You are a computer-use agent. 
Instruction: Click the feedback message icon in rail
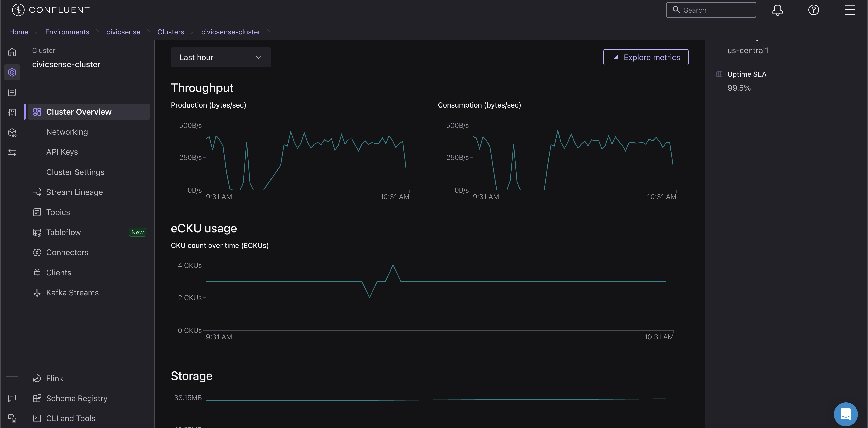click(x=12, y=398)
